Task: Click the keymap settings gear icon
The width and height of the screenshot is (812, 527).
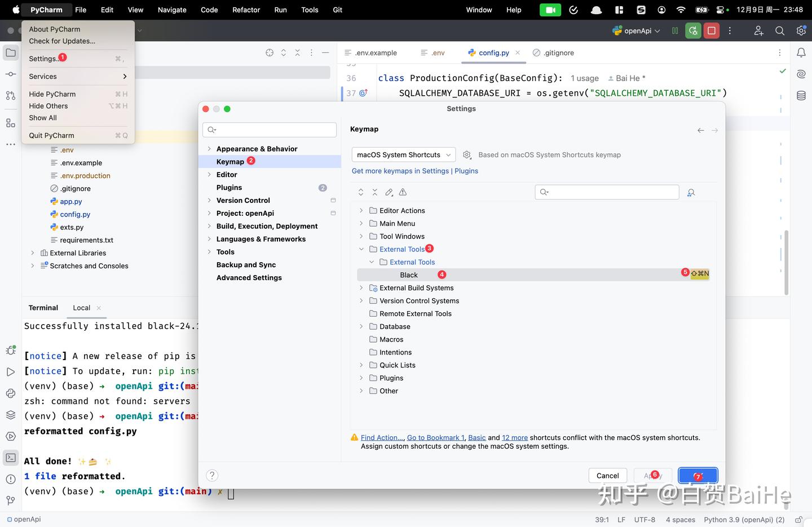Action: [x=467, y=154]
